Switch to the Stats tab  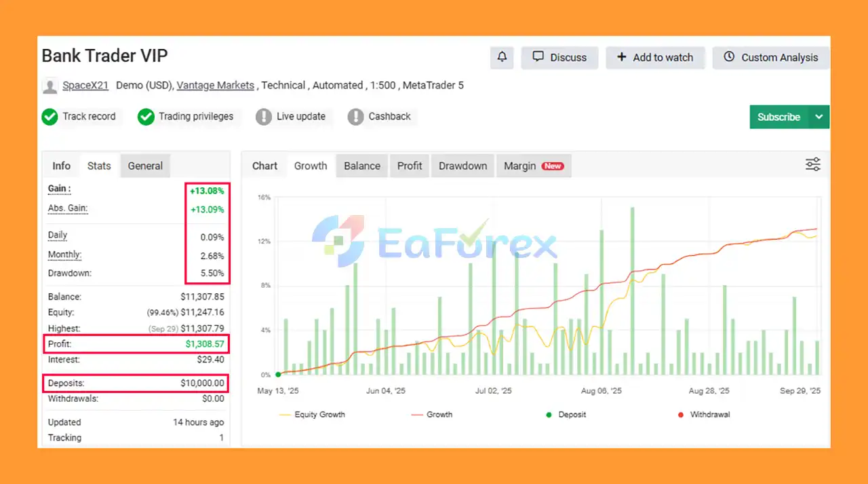click(99, 166)
